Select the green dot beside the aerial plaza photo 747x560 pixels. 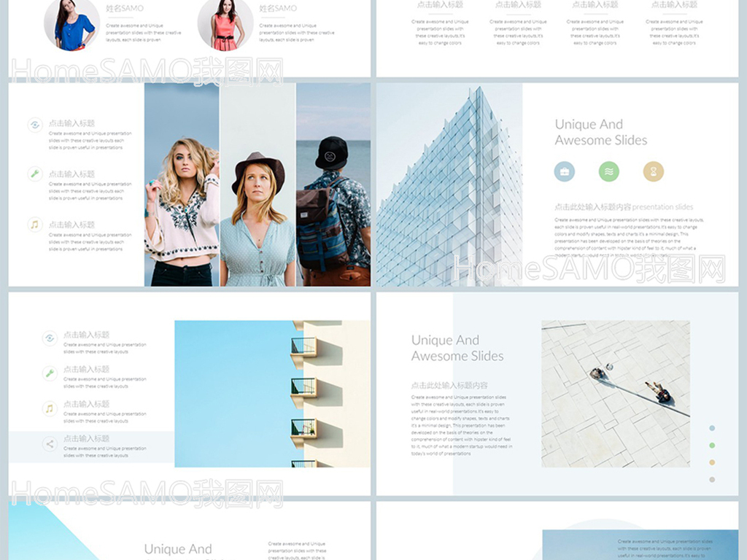pyautogui.click(x=712, y=446)
